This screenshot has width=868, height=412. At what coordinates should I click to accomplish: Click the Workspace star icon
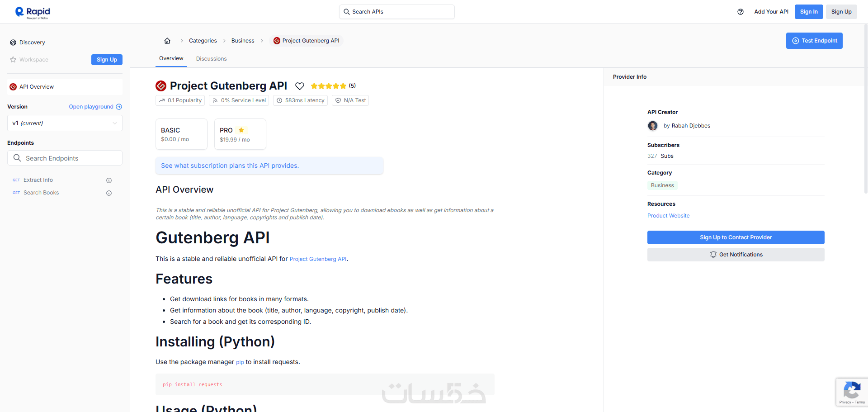(x=13, y=60)
